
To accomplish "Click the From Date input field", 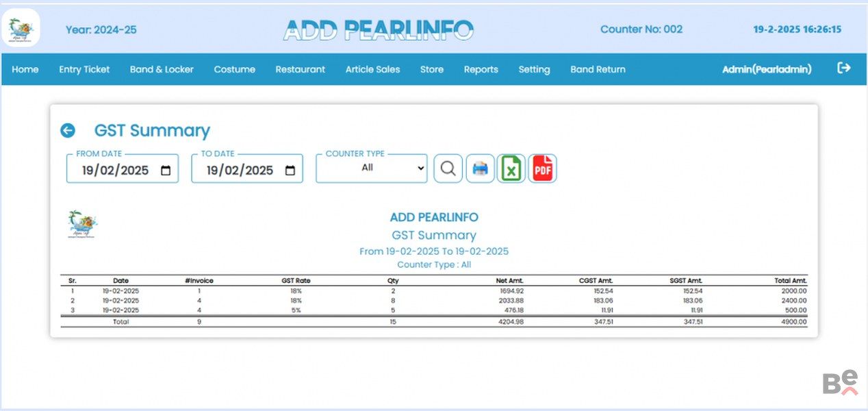I will (x=114, y=171).
